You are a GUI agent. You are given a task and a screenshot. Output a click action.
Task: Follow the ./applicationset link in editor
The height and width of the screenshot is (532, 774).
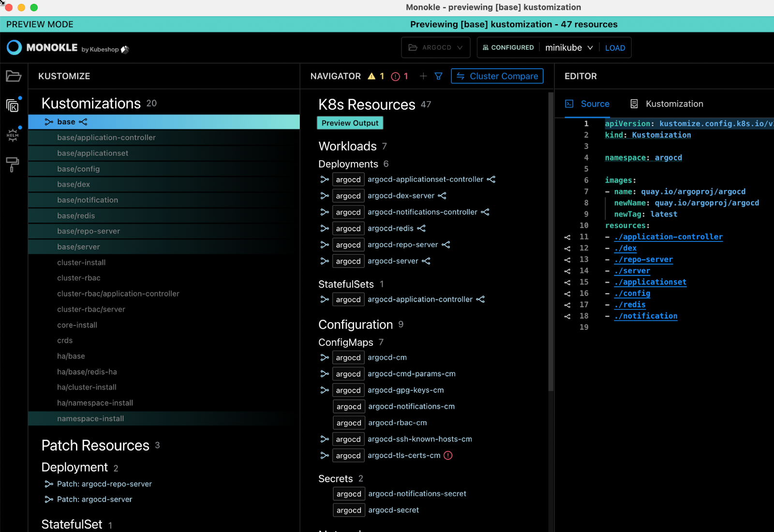650,282
